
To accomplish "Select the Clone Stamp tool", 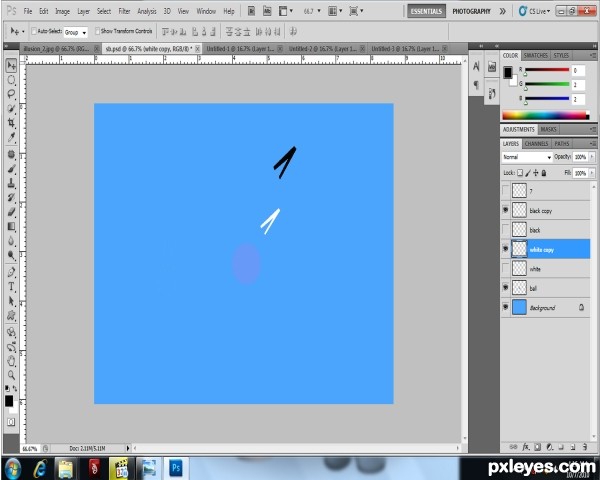I will point(11,183).
